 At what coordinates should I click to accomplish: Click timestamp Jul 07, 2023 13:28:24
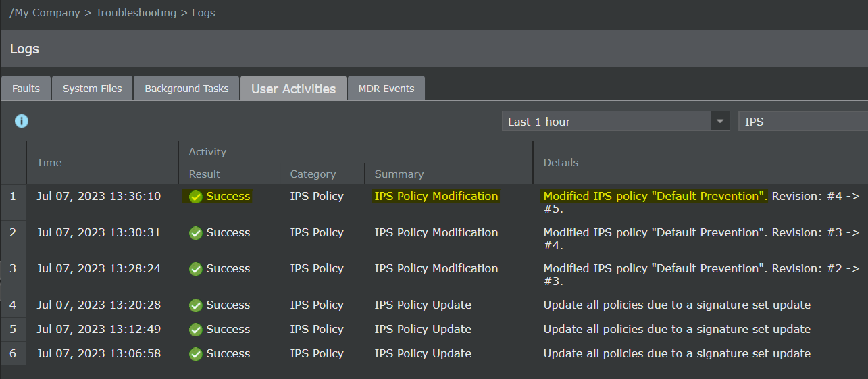99,268
